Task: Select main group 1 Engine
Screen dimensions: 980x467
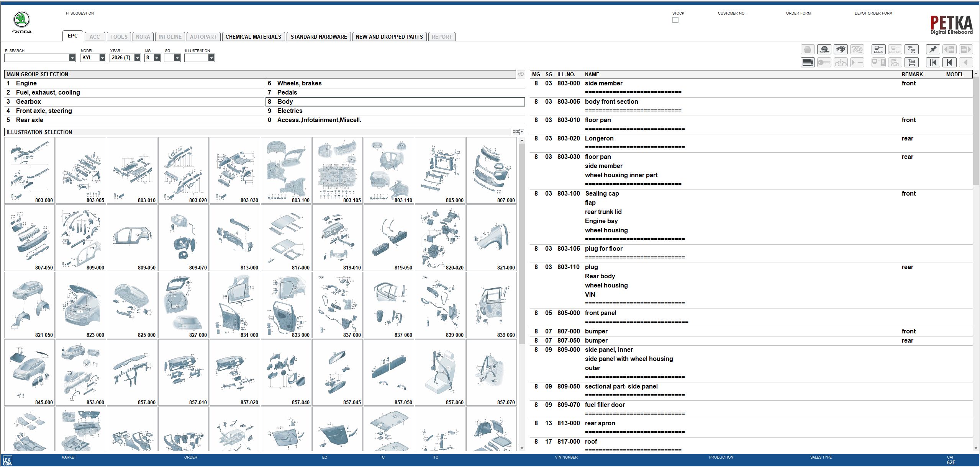Action: [134, 83]
